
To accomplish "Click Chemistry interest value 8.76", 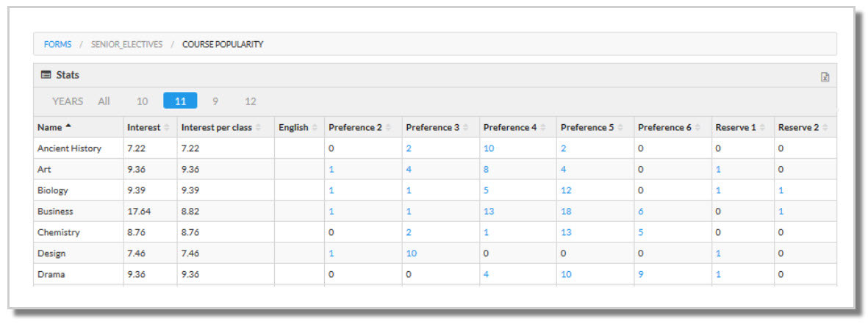I will click(x=136, y=232).
